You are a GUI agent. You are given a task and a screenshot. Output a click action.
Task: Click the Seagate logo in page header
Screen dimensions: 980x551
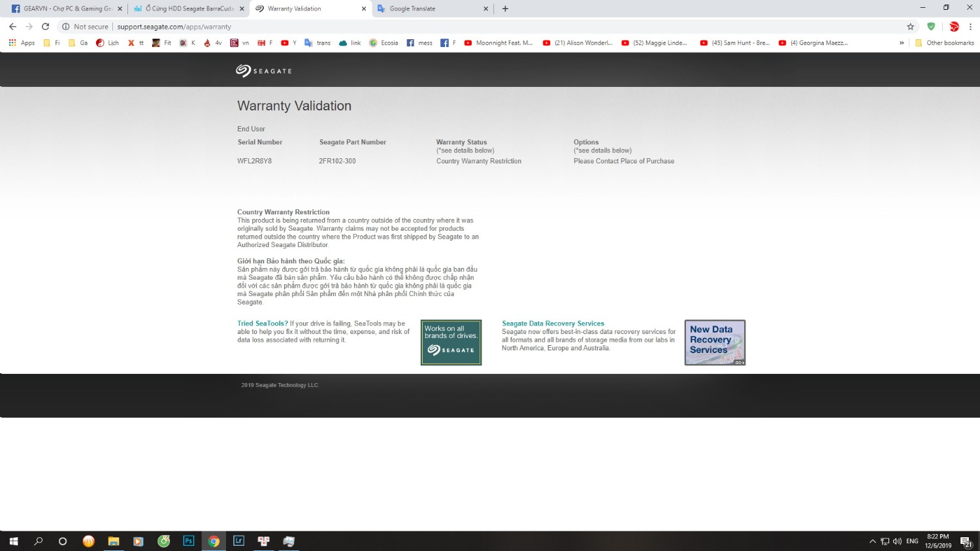[263, 71]
